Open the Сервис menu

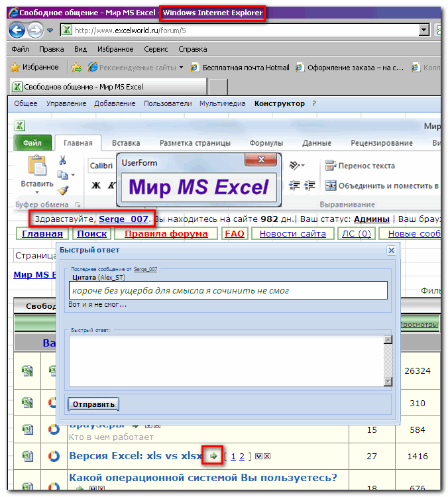(x=156, y=49)
